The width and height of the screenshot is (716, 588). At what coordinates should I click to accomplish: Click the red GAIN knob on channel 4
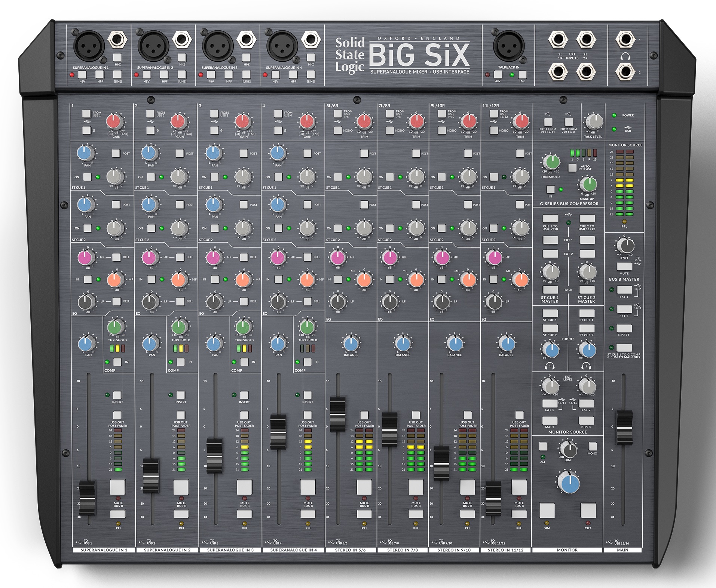(307, 121)
